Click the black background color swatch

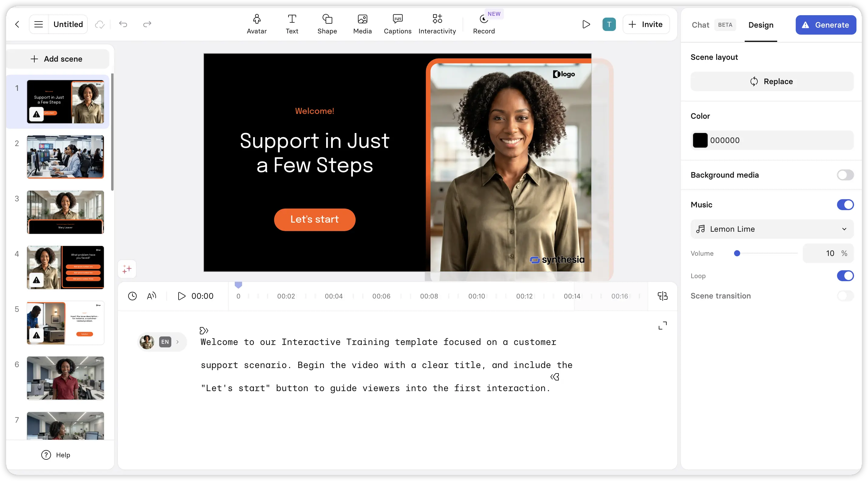coord(700,141)
